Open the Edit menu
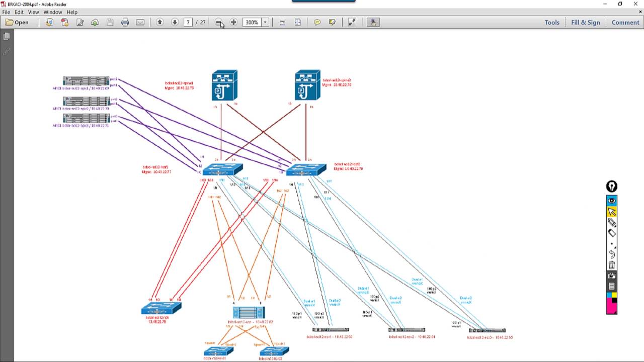The width and height of the screenshot is (644, 362). coord(19,12)
